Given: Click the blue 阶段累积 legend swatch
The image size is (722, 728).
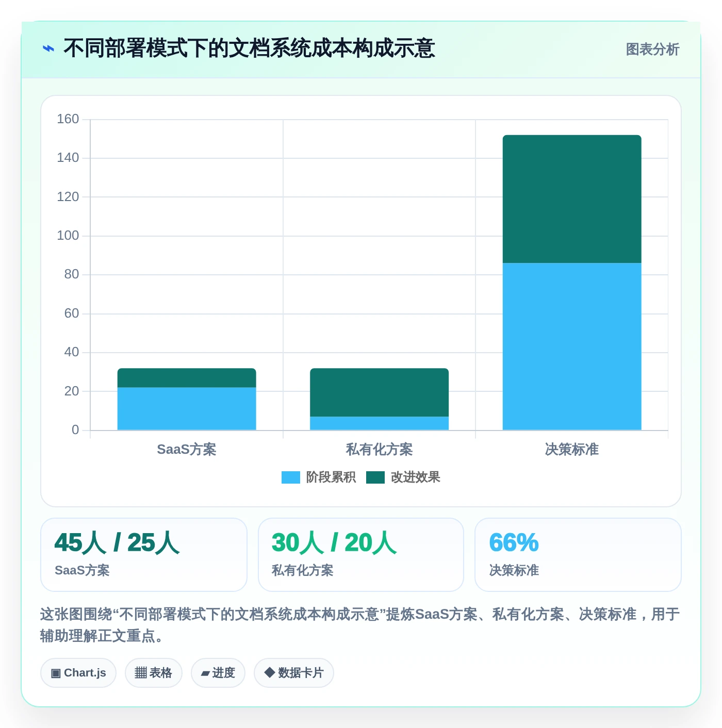Looking at the screenshot, I should click(x=291, y=477).
